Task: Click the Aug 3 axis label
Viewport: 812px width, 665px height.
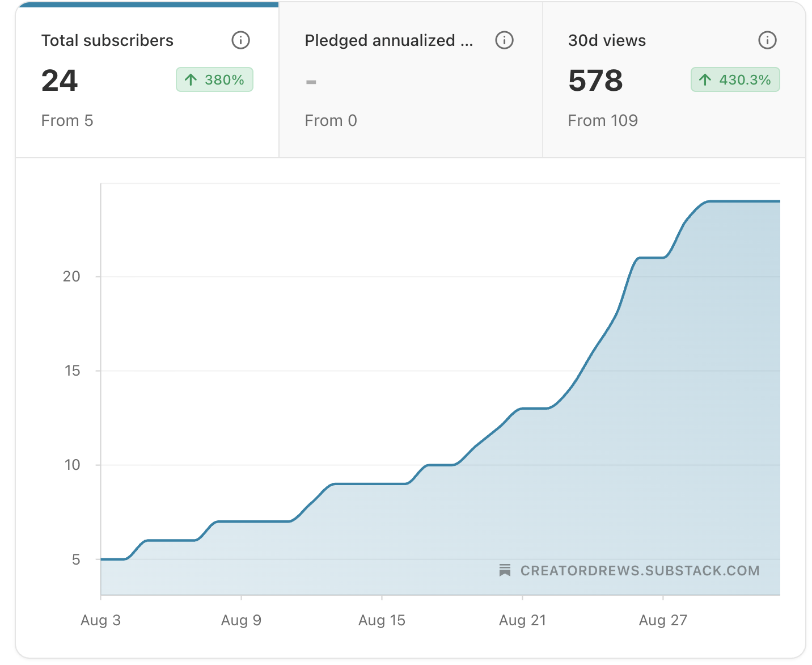Action: point(100,620)
